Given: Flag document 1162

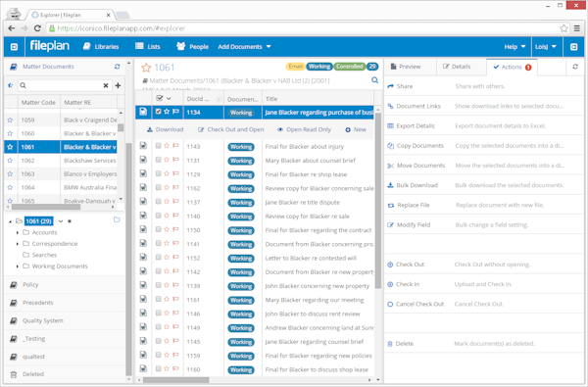Looking at the screenshot, I should [175, 187].
